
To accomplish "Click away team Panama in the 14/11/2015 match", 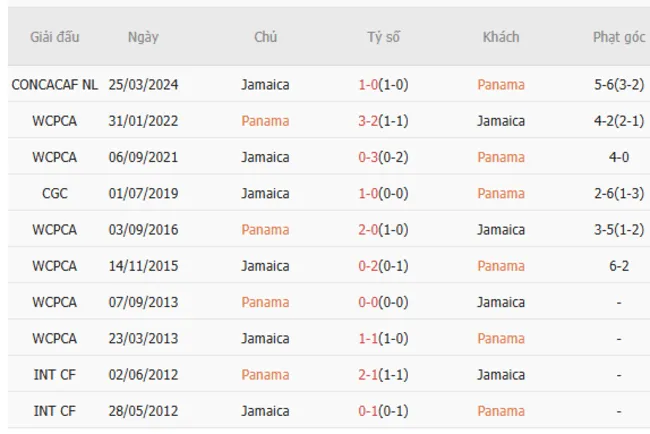I will click(501, 266).
